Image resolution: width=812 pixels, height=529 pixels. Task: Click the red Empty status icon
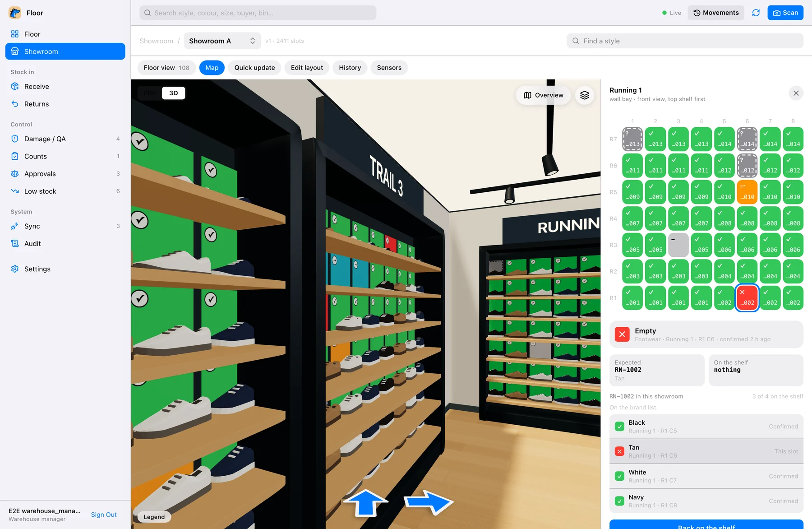[622, 334]
